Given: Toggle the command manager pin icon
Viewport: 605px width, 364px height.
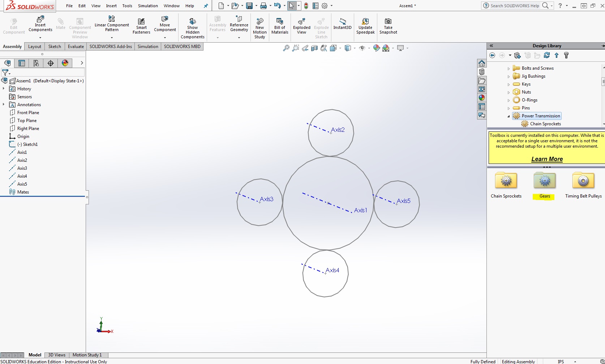Looking at the screenshot, I should [206, 6].
